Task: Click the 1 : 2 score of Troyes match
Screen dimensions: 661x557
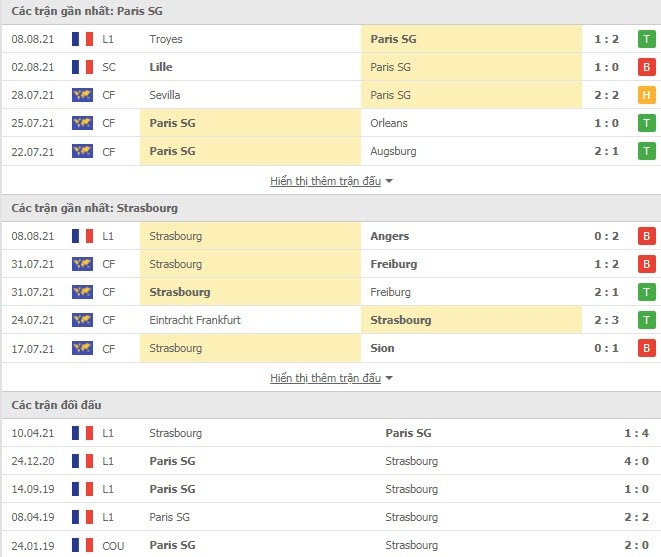Action: [x=607, y=39]
